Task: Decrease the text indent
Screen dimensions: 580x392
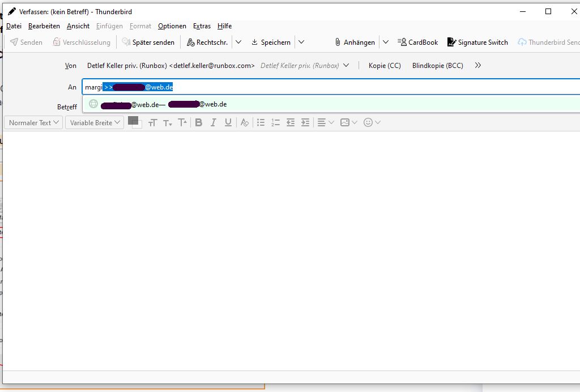Action: click(x=291, y=122)
